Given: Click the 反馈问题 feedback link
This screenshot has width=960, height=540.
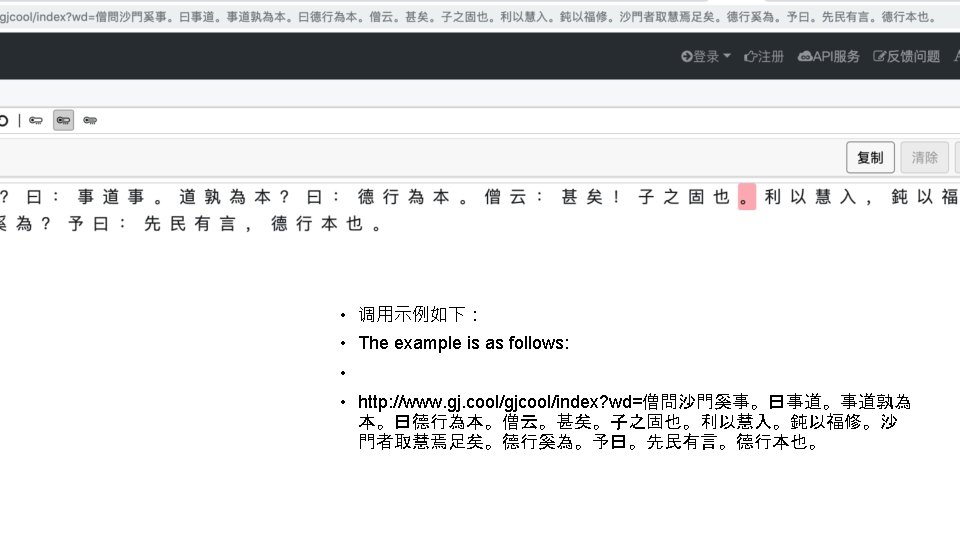Looking at the screenshot, I should click(x=906, y=56).
